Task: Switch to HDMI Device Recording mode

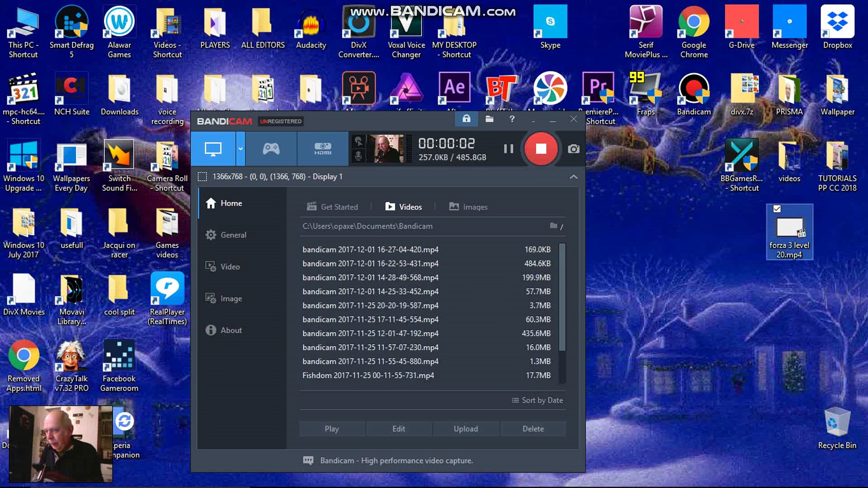Action: pos(323,149)
